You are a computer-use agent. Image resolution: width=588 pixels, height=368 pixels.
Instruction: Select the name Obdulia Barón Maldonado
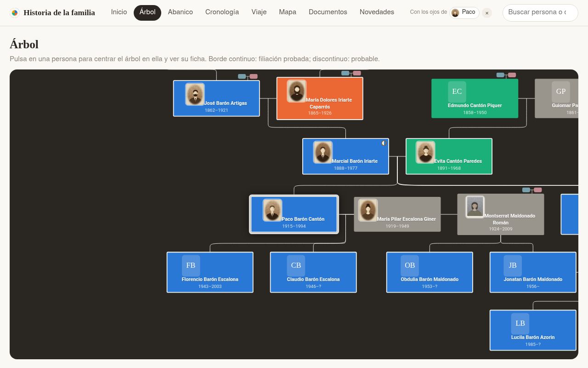430,279
